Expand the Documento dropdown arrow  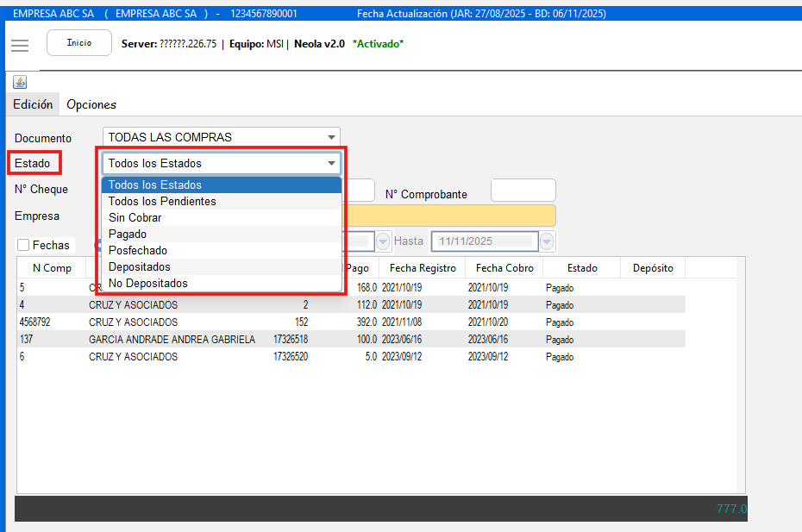[331, 137]
